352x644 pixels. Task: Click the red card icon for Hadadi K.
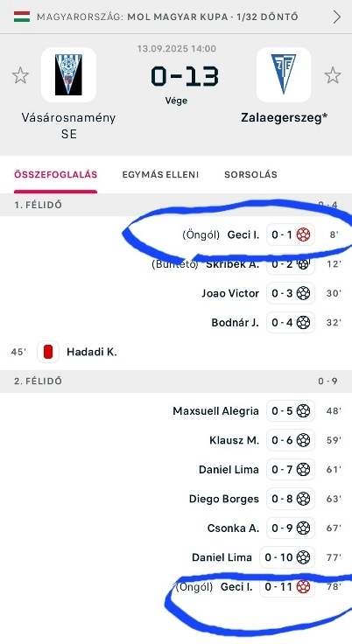(48, 352)
